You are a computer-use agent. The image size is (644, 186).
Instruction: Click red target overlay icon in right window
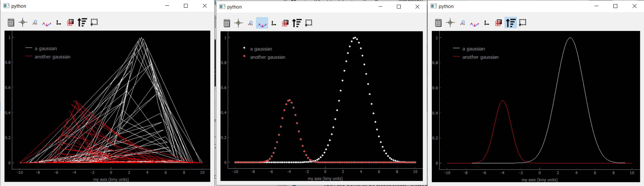click(x=498, y=23)
